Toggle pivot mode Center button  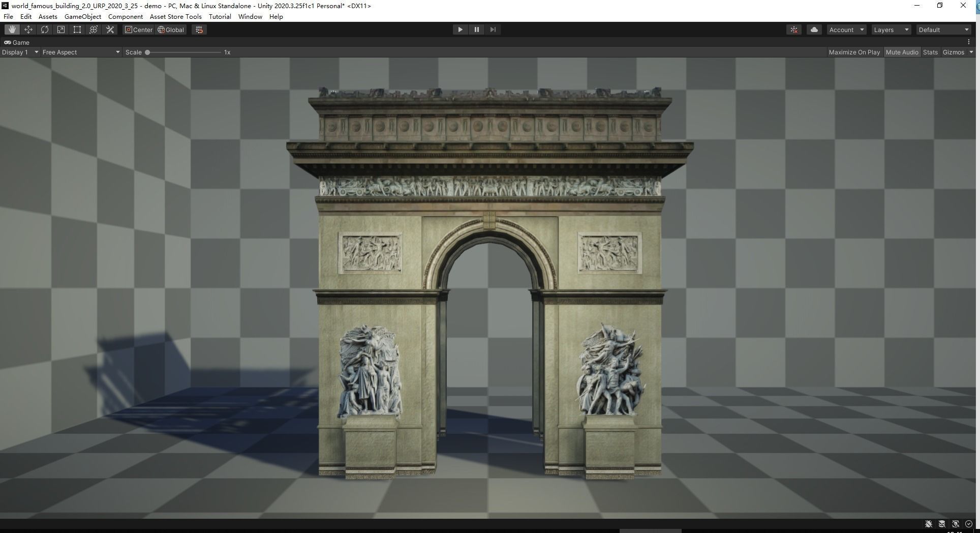pyautogui.click(x=138, y=29)
